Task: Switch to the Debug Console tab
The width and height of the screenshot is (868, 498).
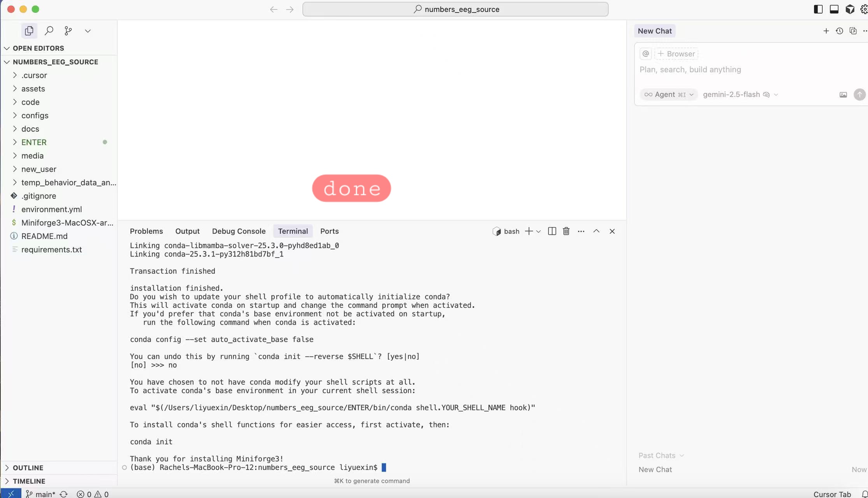Action: (239, 231)
